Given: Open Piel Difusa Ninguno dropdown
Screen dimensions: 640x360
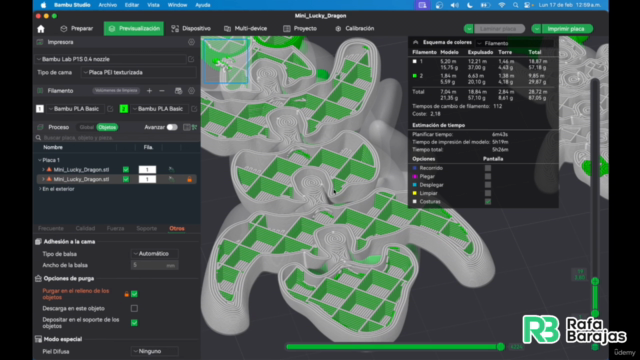Looking at the screenshot, I should (x=154, y=351).
